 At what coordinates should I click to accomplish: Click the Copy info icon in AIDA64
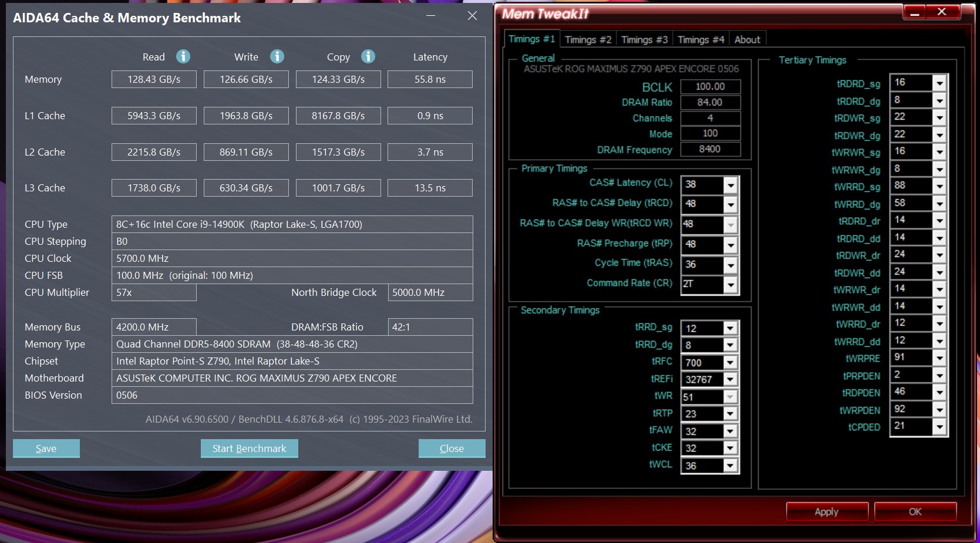pos(368,56)
